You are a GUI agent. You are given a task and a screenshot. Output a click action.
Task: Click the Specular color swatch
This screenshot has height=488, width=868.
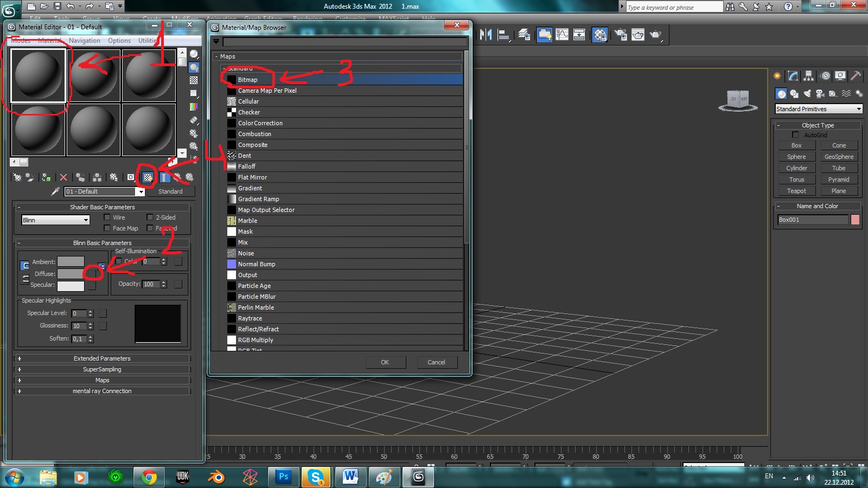point(71,285)
